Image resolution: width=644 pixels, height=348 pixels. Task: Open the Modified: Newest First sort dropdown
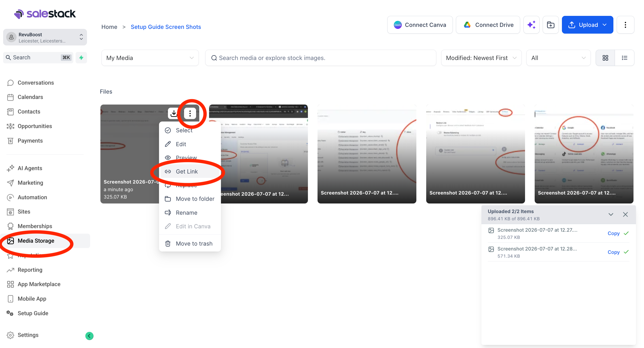tap(481, 58)
